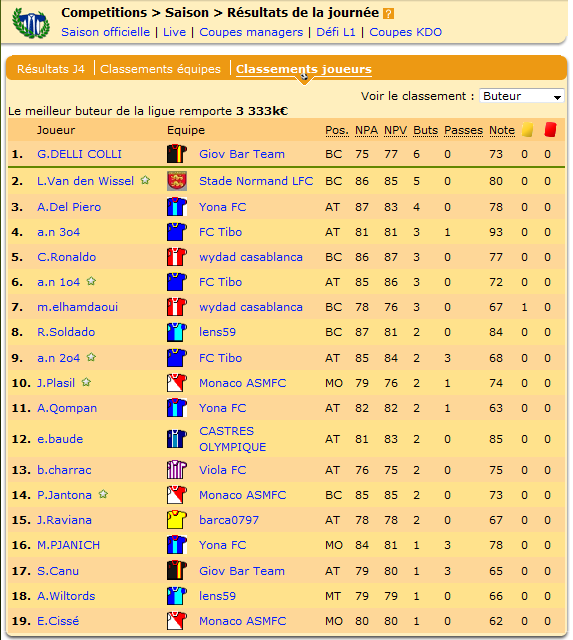Click star icon next to L.Van den Wissel
The height and width of the screenshot is (640, 573).
(145, 180)
